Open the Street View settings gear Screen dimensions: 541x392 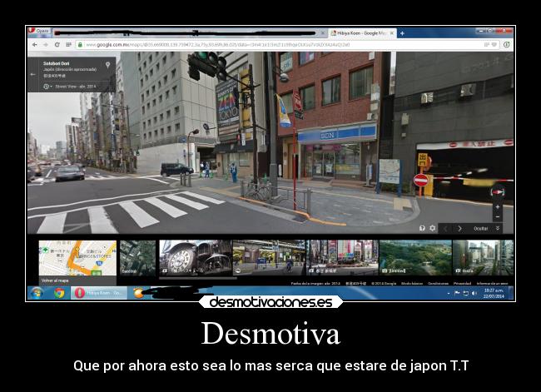pos(432,228)
